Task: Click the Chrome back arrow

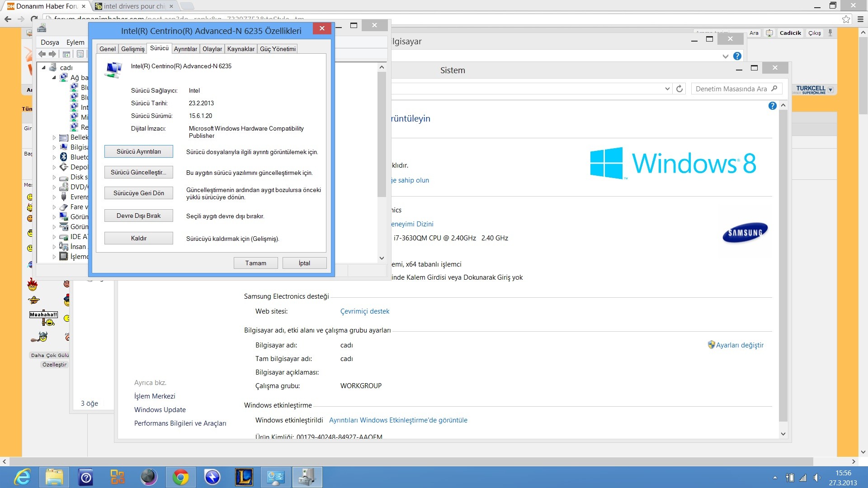Action: pyautogui.click(x=8, y=19)
